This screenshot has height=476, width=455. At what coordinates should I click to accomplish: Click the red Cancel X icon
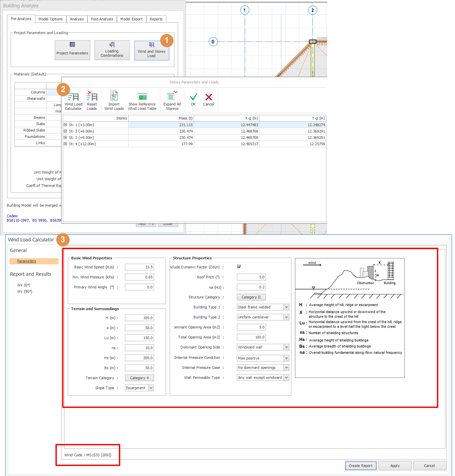(209, 99)
